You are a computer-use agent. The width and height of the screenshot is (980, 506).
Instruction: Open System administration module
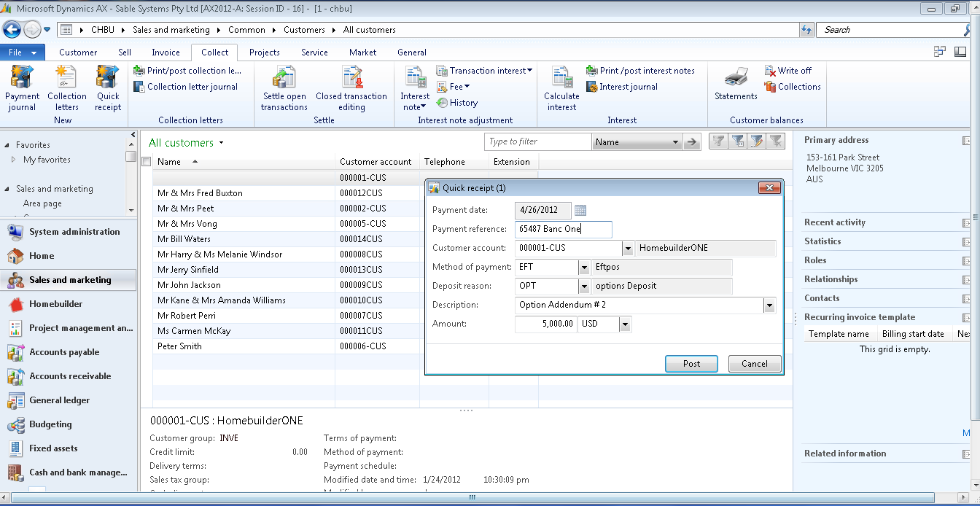69,232
